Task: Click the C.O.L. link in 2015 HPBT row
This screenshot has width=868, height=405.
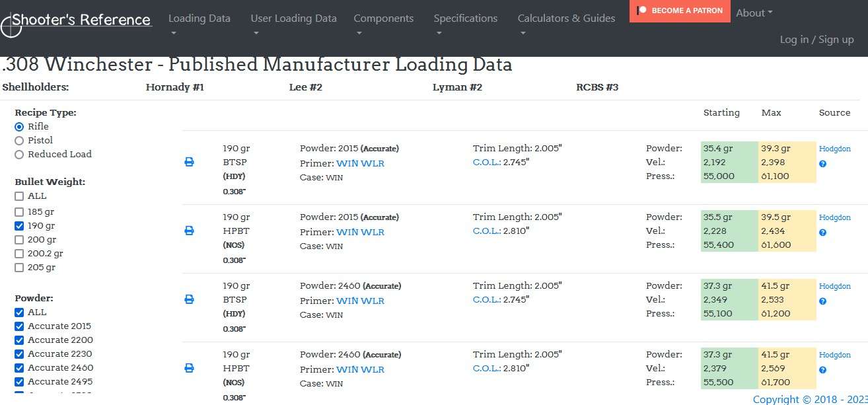Action: coord(488,231)
